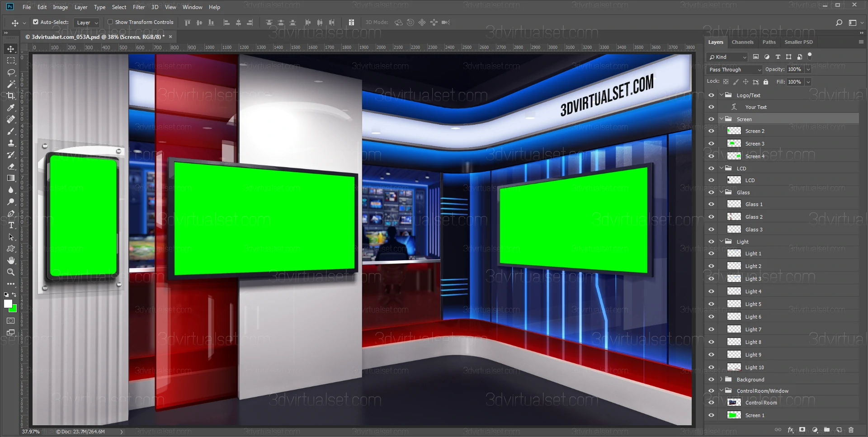This screenshot has height=437, width=868.
Task: Select the Rectangular Marquee tool
Action: click(x=11, y=61)
